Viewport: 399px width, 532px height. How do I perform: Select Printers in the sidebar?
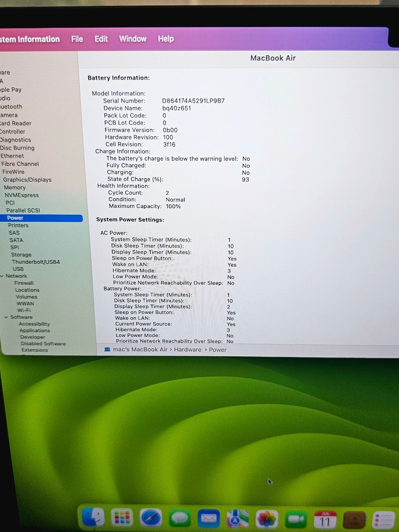click(x=18, y=226)
